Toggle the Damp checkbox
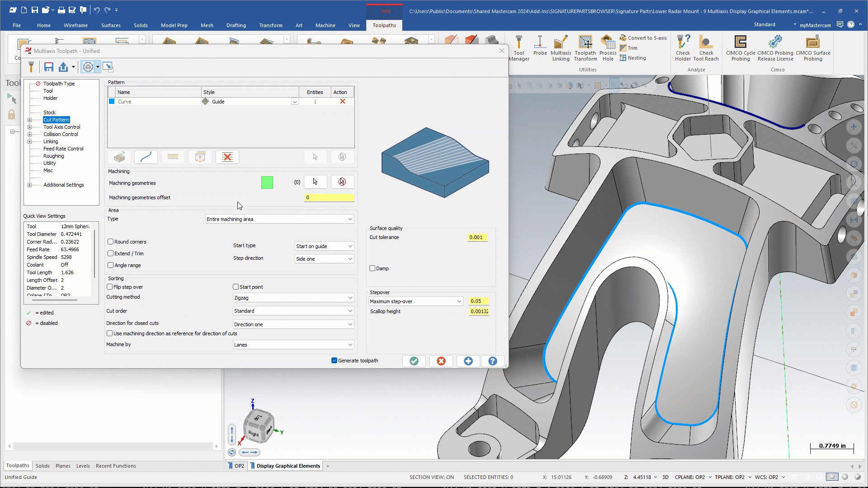The height and width of the screenshot is (488, 868). (x=373, y=268)
